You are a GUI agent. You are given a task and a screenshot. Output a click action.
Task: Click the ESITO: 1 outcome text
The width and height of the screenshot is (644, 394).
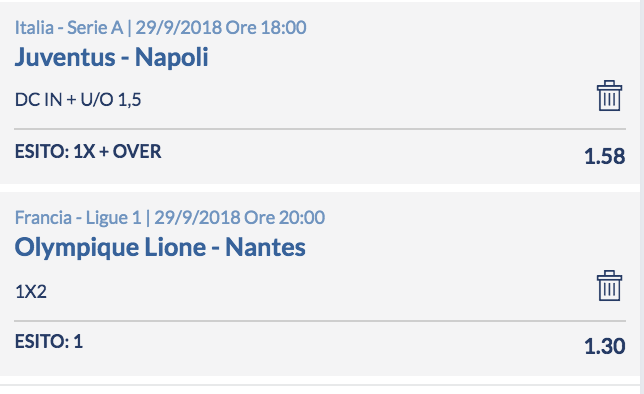coord(49,341)
